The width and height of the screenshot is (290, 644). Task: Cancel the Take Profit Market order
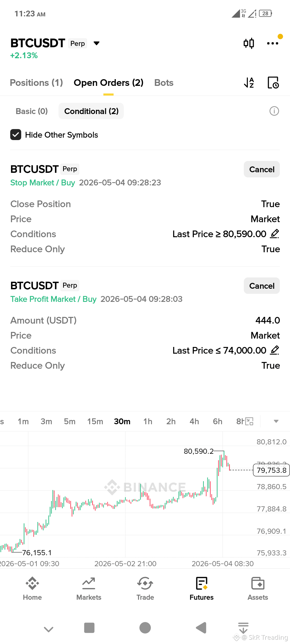(262, 286)
